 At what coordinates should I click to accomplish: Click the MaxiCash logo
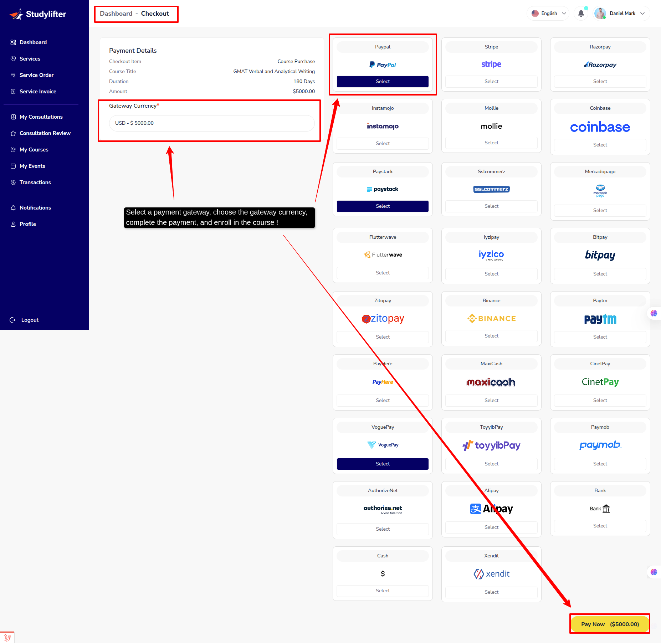491,382
